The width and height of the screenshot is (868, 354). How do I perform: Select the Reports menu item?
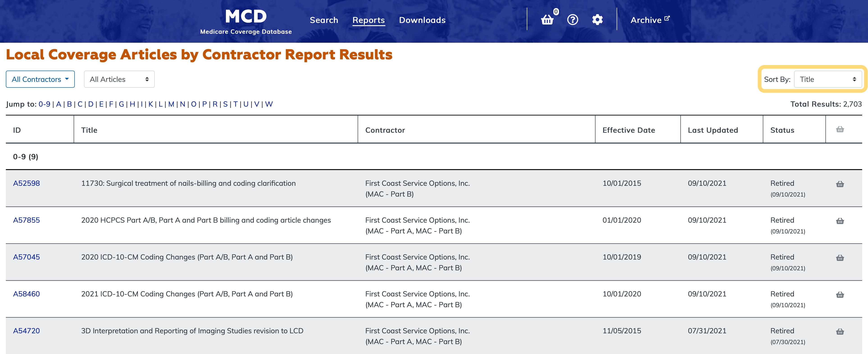click(x=368, y=20)
